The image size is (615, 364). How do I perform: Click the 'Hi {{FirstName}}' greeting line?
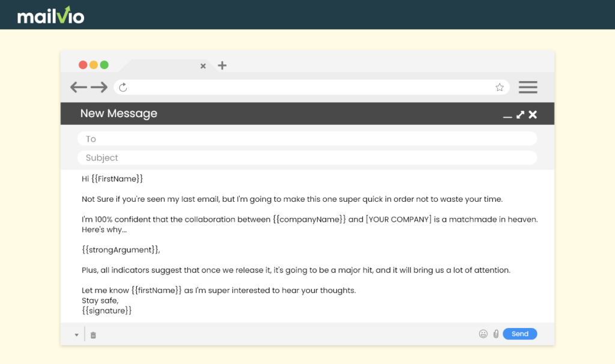(x=112, y=179)
